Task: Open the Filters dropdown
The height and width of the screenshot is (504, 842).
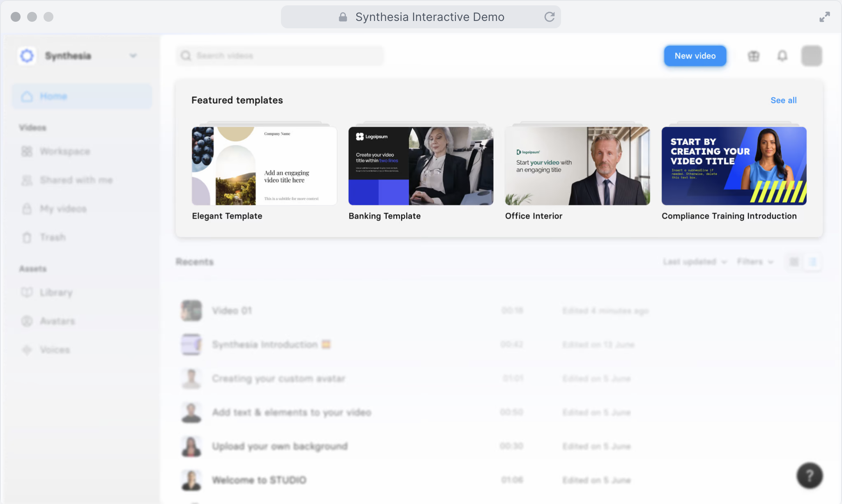Action: pos(755,262)
